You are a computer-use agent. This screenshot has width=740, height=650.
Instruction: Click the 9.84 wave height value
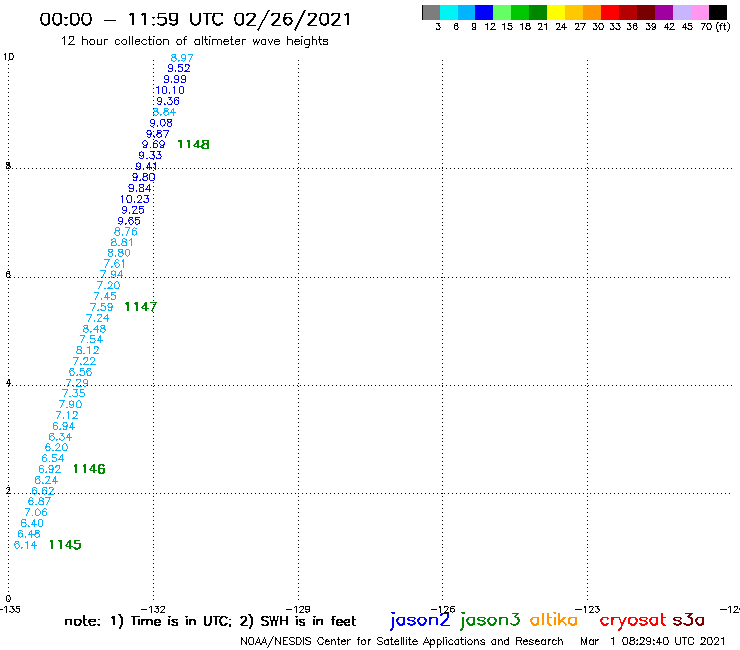[140, 188]
